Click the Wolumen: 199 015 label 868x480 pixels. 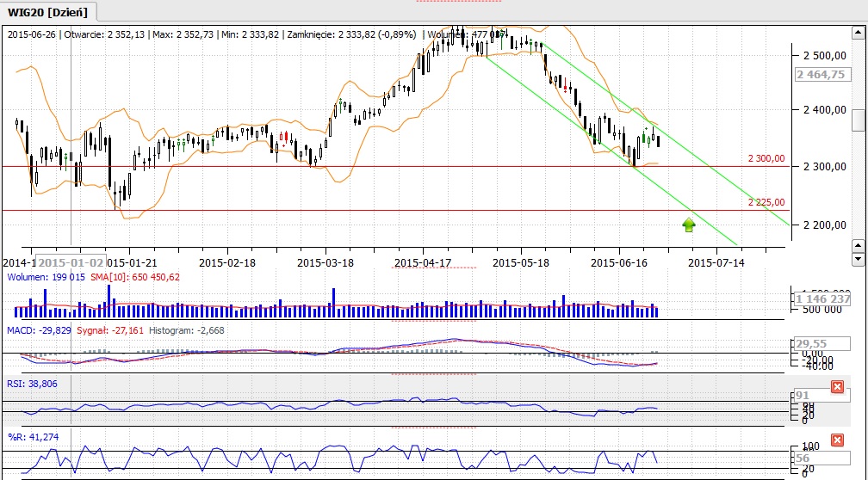click(x=46, y=277)
